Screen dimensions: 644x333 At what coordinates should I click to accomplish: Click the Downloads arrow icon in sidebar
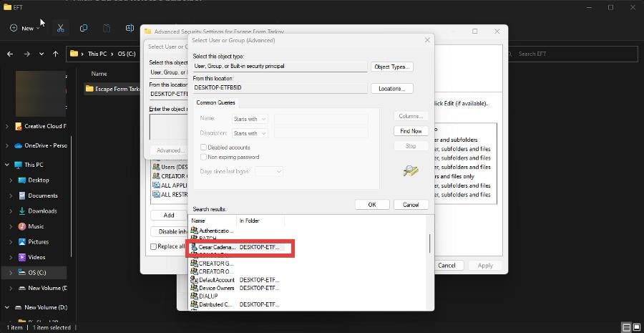click(22, 211)
